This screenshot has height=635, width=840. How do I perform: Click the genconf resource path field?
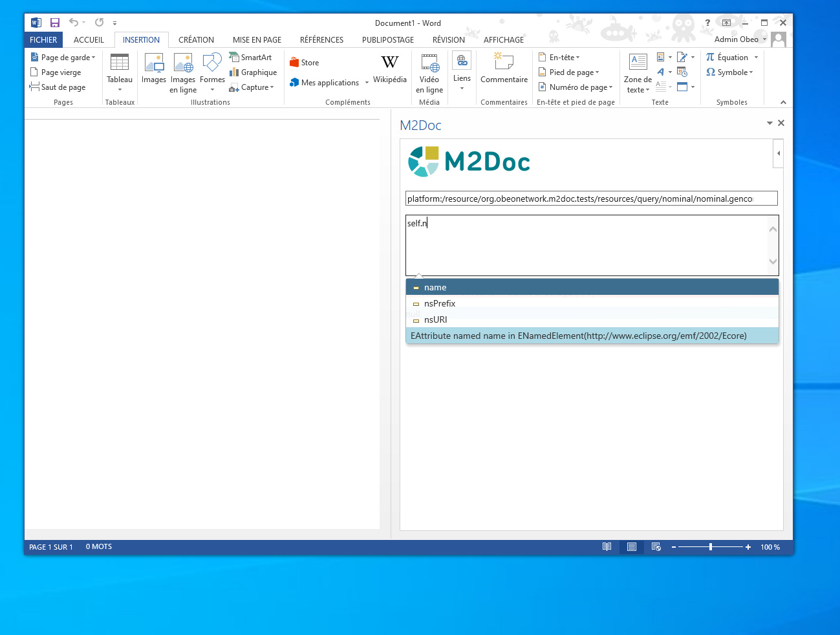click(592, 199)
